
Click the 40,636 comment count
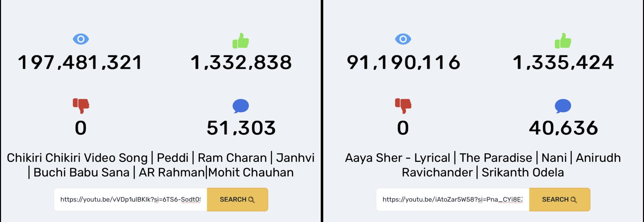point(563,128)
